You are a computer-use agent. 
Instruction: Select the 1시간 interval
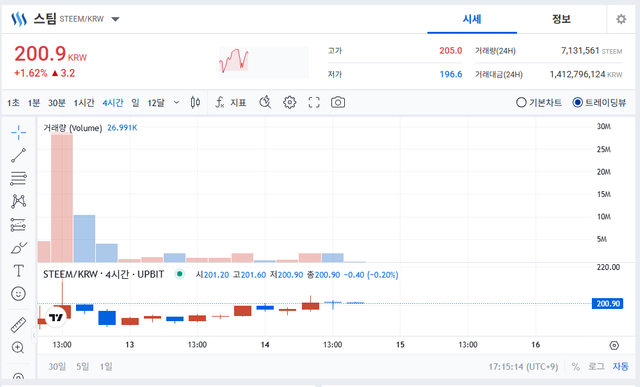pos(84,103)
